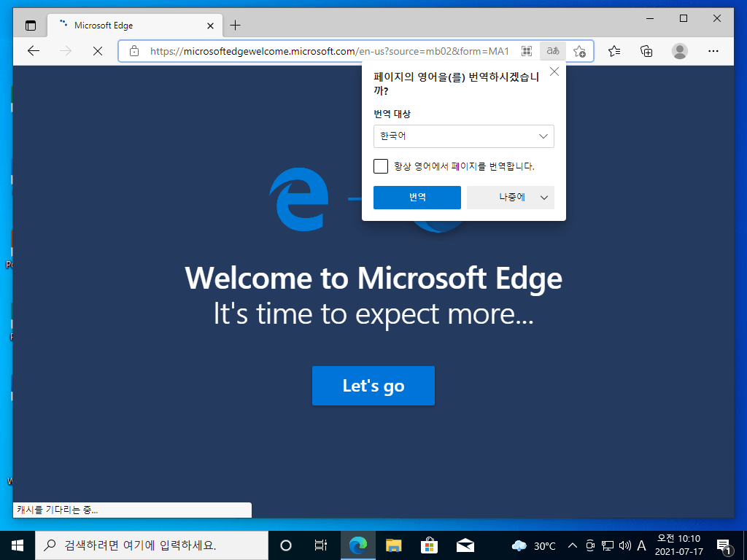
Task: Add this page to favorites star
Action: pyautogui.click(x=579, y=51)
